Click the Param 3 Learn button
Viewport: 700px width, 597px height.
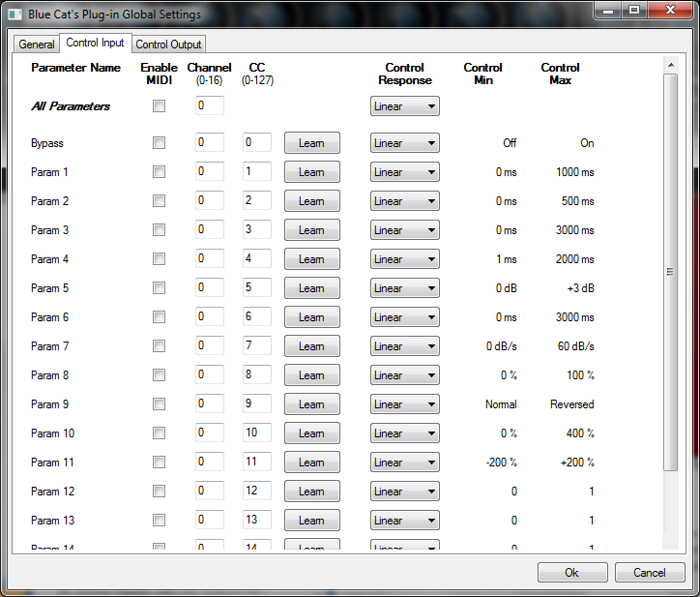312,230
